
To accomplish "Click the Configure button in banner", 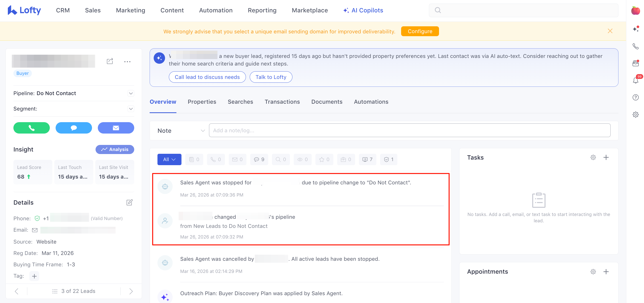I will [420, 31].
